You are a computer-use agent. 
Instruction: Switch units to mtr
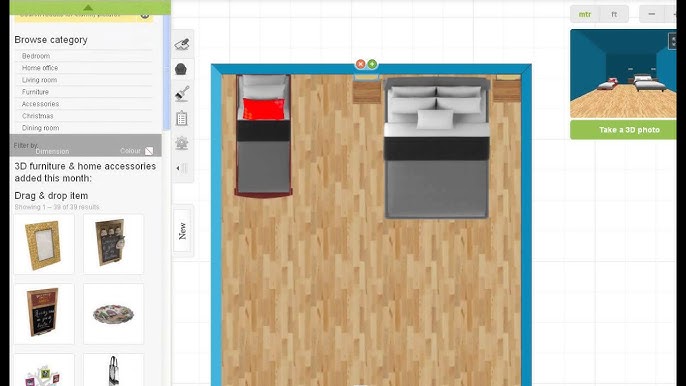click(585, 14)
